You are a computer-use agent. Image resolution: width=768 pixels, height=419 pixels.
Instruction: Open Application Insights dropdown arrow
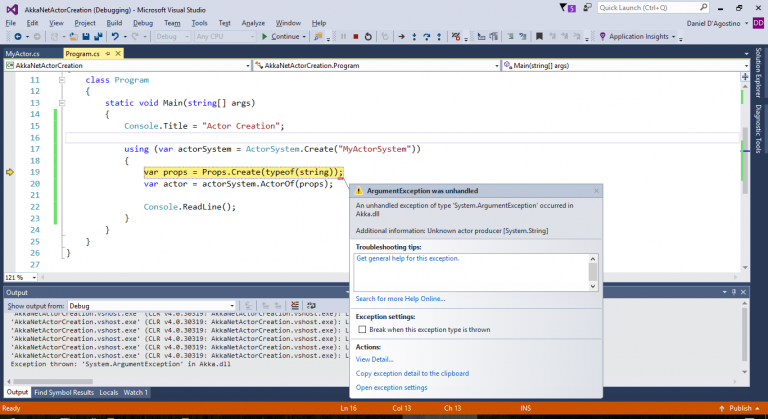[x=673, y=37]
